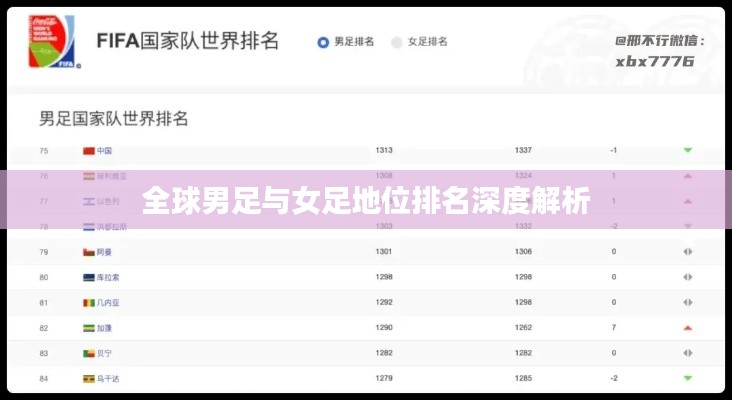
Task: Click the red up arrow in row 82
Action: click(x=688, y=328)
